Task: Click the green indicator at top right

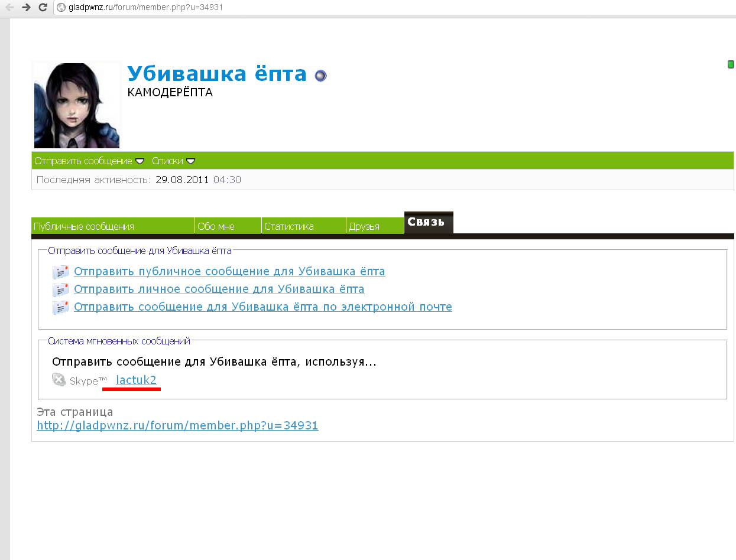Action: [x=731, y=64]
